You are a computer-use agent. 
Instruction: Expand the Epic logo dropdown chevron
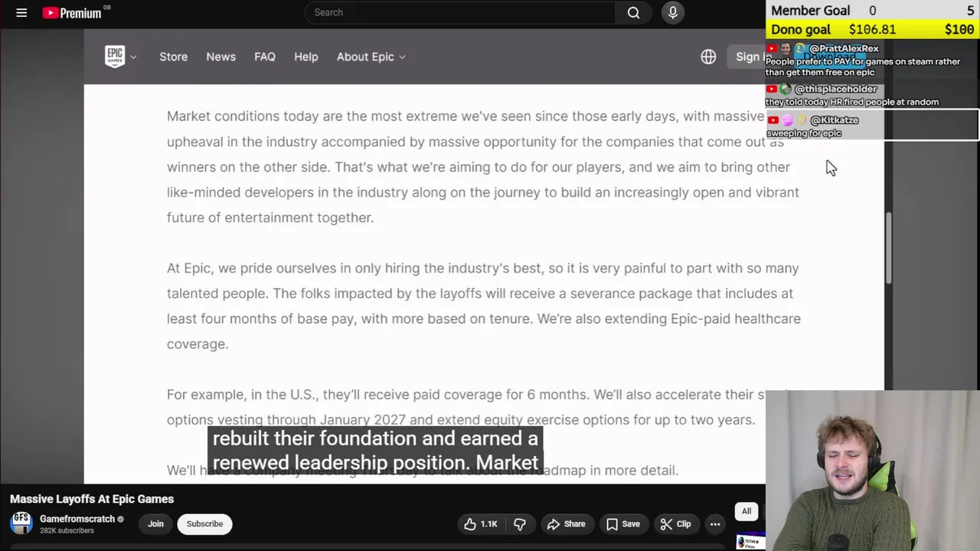(133, 57)
